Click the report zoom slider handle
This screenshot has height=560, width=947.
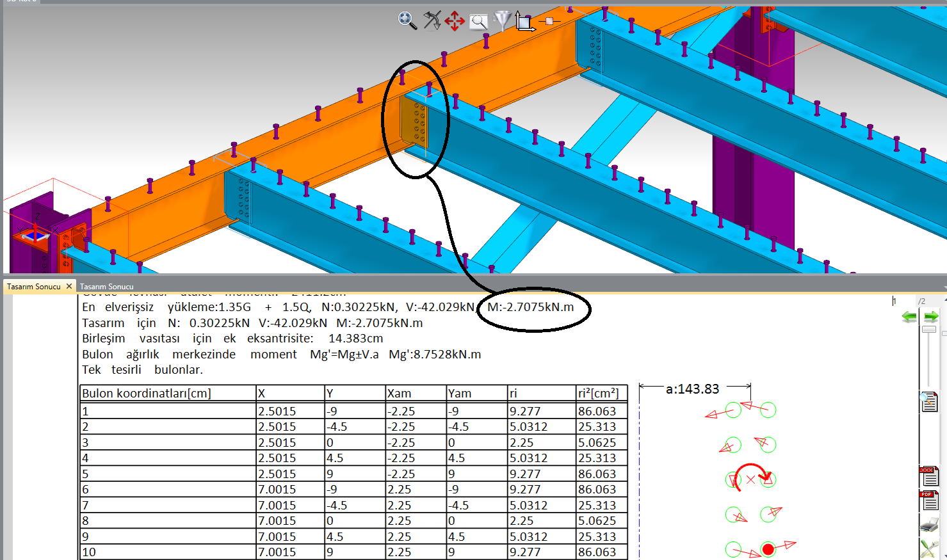click(x=929, y=330)
